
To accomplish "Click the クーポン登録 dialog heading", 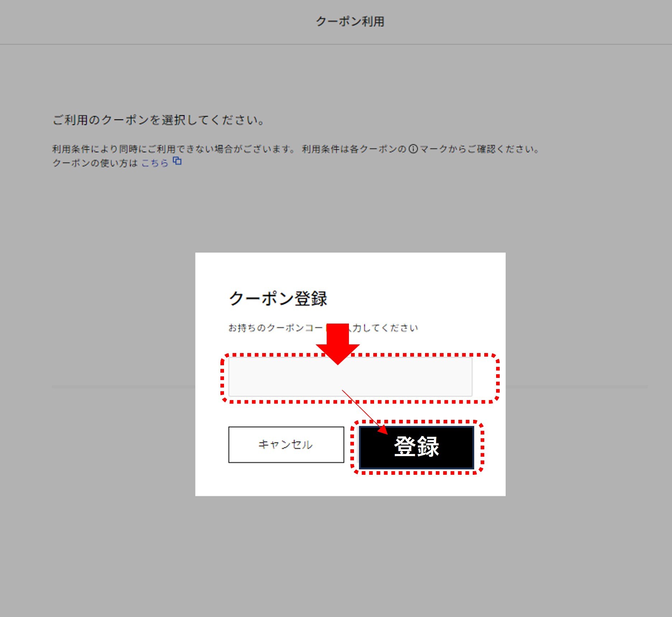I will [x=278, y=298].
